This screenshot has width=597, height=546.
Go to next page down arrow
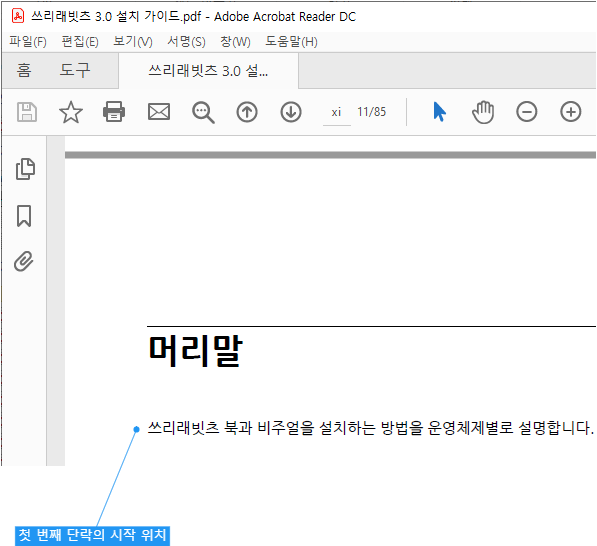click(x=291, y=112)
